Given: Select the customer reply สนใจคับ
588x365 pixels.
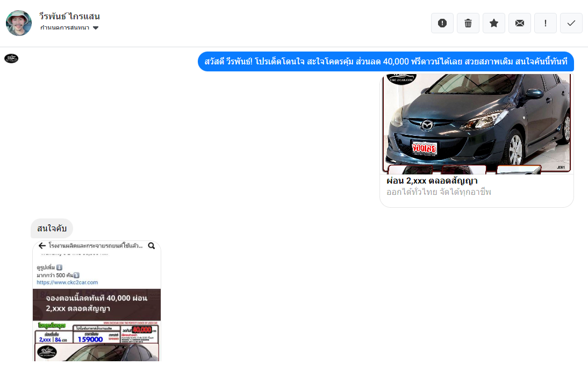Looking at the screenshot, I should point(52,228).
